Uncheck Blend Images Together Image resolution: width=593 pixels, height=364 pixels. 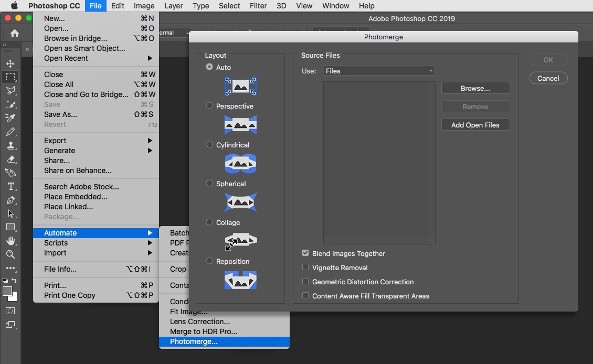click(x=305, y=253)
